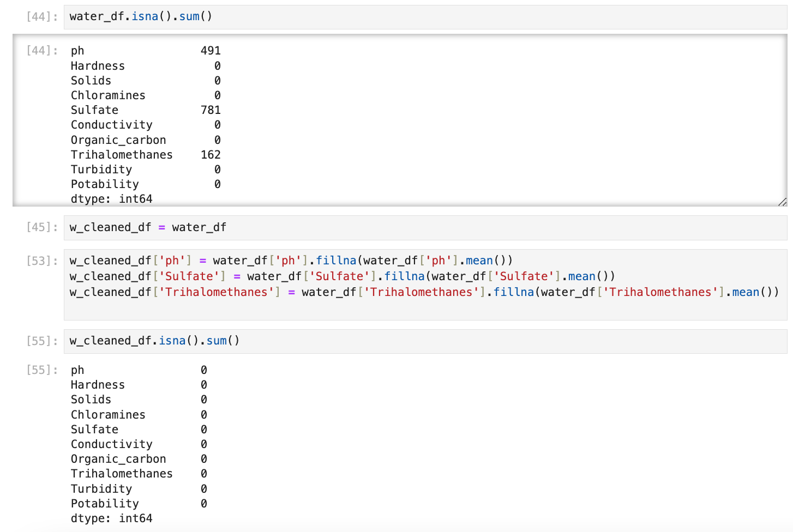The width and height of the screenshot is (793, 532).
Task: Click 'dtype: int64' in the first output
Action: (x=111, y=199)
